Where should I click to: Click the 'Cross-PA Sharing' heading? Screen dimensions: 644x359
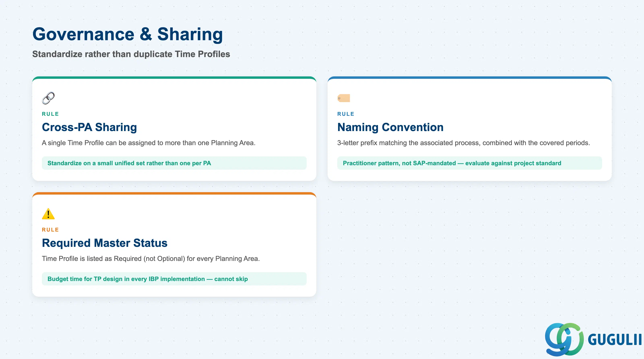[x=89, y=127]
